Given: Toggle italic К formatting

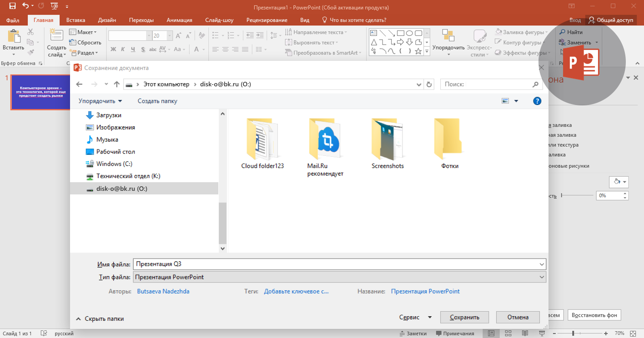Looking at the screenshot, I should point(123,50).
